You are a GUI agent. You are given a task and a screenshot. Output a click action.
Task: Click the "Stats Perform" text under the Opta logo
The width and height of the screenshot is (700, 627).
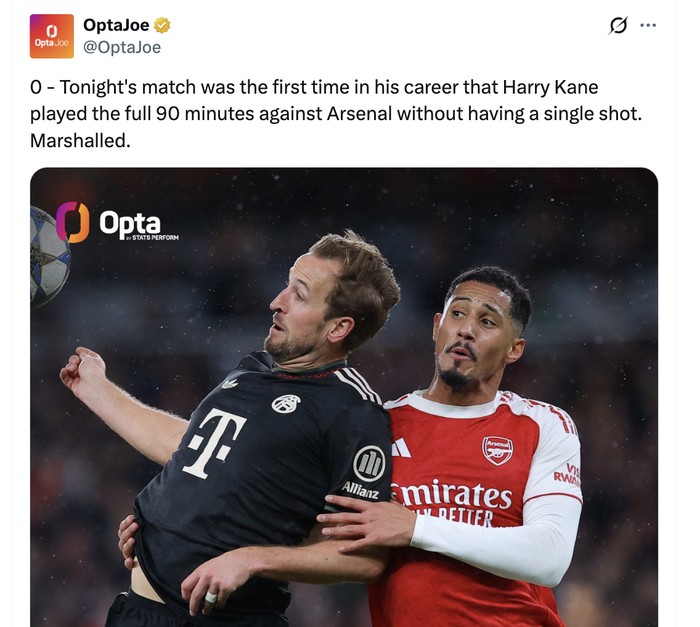click(156, 239)
